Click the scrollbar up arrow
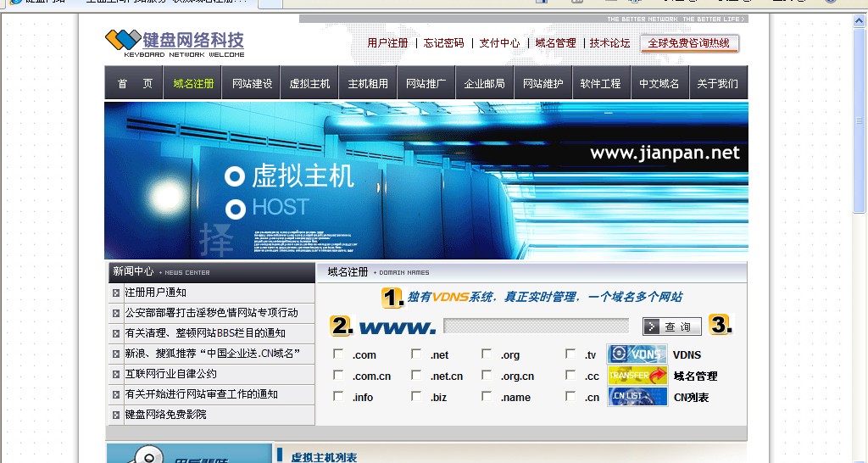Viewport: 868px width, 463px height. pos(860,21)
